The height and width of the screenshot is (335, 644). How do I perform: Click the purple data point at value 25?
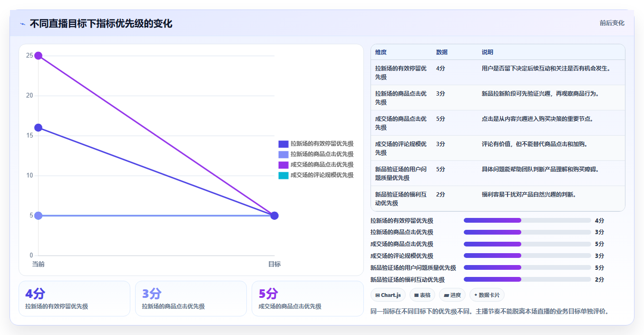point(39,56)
